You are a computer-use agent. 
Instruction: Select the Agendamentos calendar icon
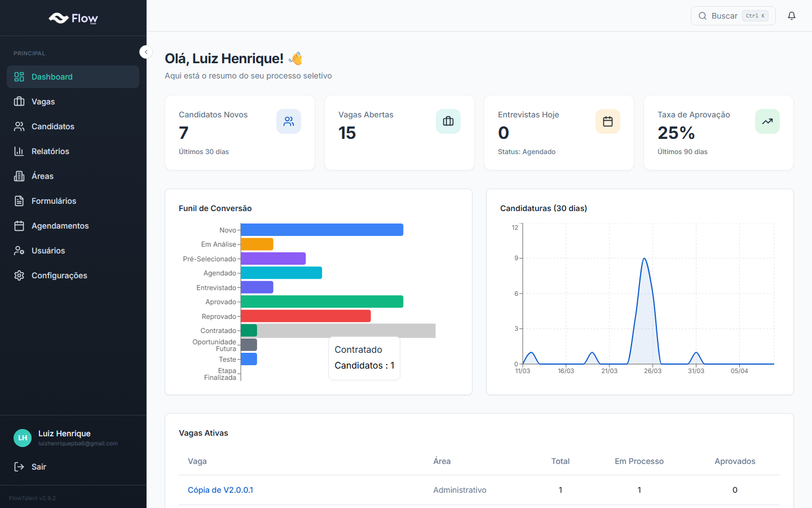tap(19, 226)
